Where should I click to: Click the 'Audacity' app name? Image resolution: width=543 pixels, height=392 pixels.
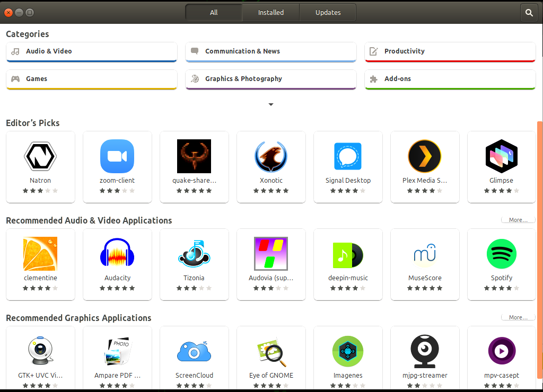117,278
